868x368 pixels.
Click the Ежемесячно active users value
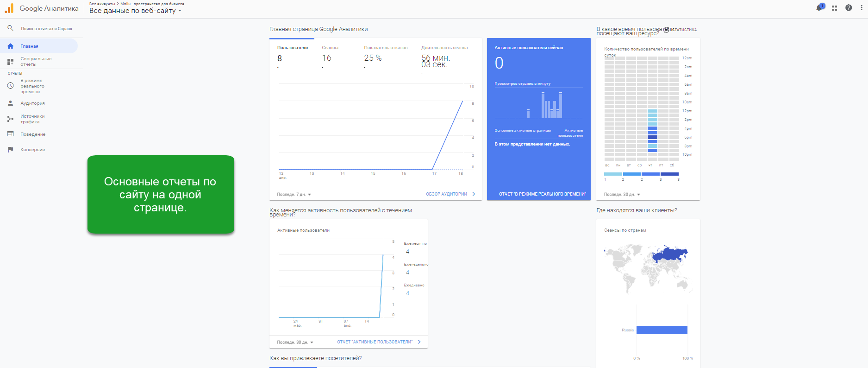(x=407, y=252)
